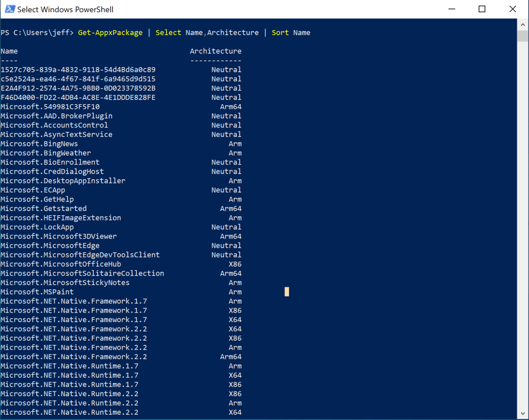Click the window title 'Select Windows PowerShell'
Viewport: 529px width, 420px height.
point(65,10)
